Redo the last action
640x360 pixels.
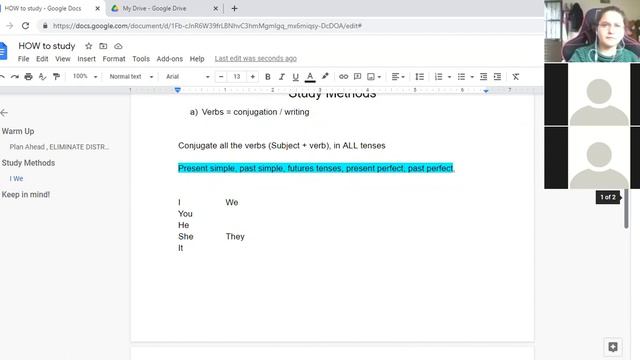click(x=15, y=77)
